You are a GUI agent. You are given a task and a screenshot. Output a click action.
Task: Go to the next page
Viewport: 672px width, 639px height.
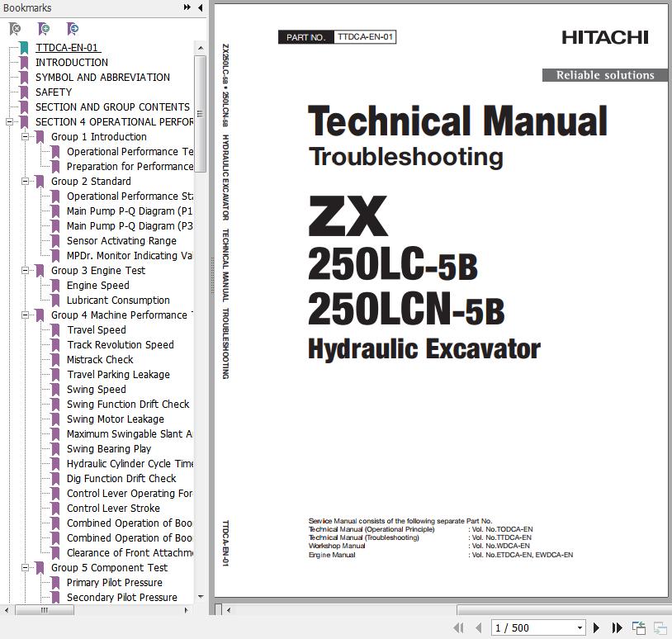pos(596,628)
